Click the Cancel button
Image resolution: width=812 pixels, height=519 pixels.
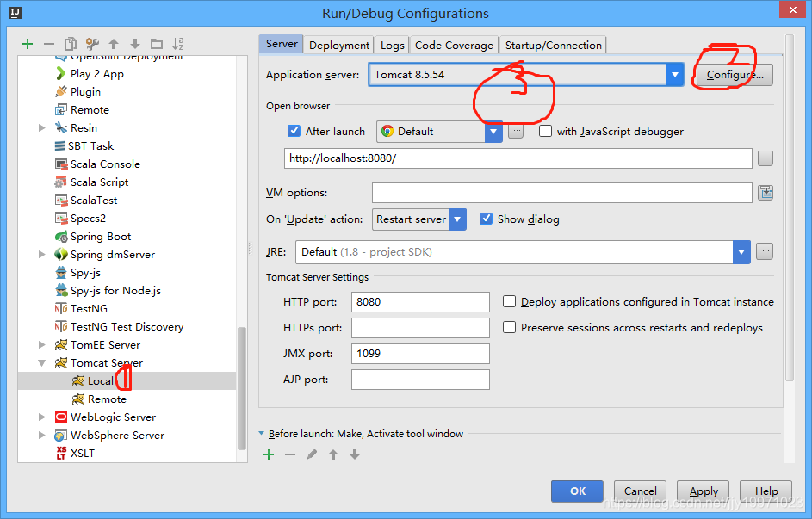pyautogui.click(x=640, y=491)
